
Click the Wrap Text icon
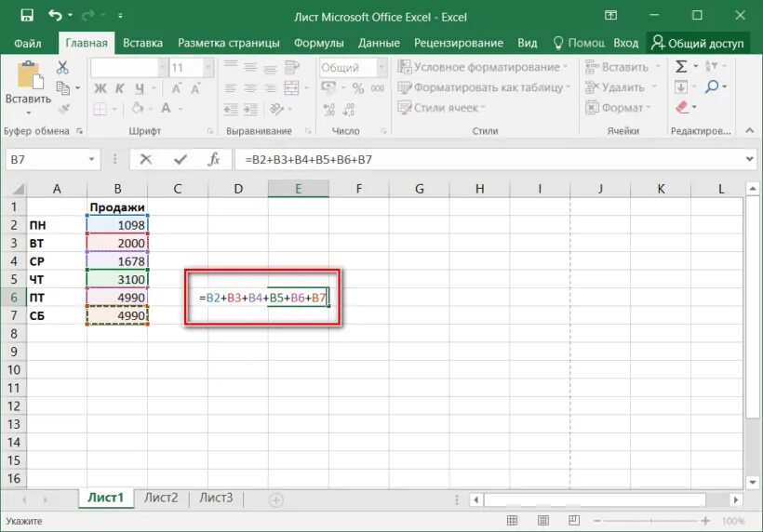pos(292,67)
